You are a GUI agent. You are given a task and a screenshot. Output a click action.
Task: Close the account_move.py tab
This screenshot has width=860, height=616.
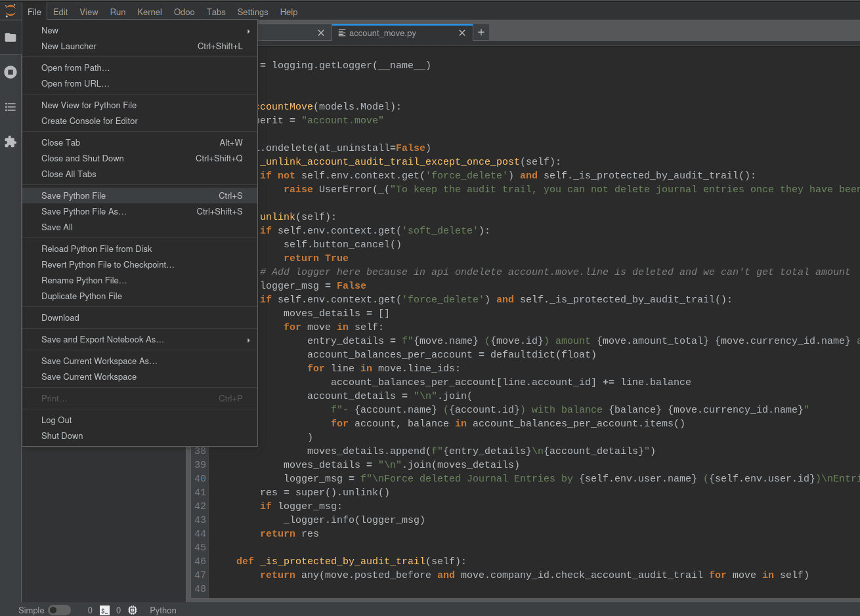(462, 33)
